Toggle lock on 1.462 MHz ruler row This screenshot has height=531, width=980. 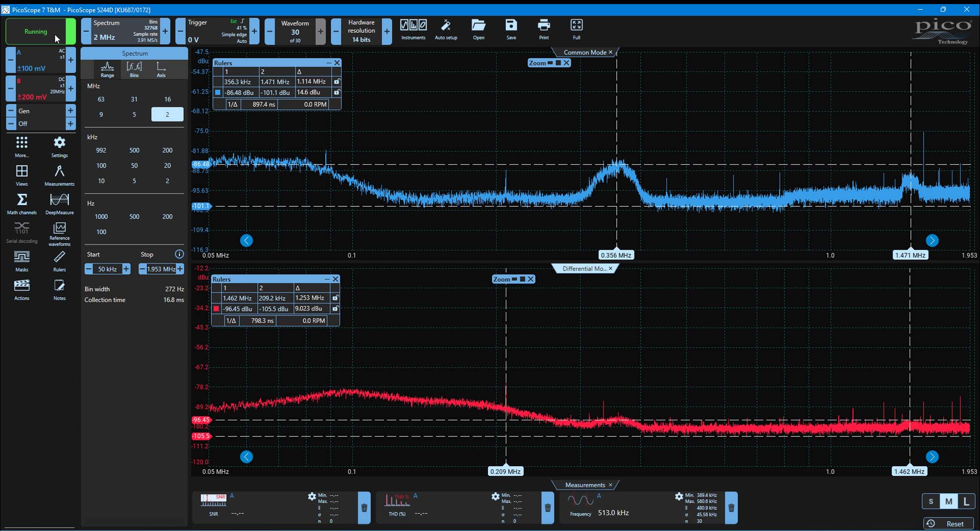tap(335, 298)
